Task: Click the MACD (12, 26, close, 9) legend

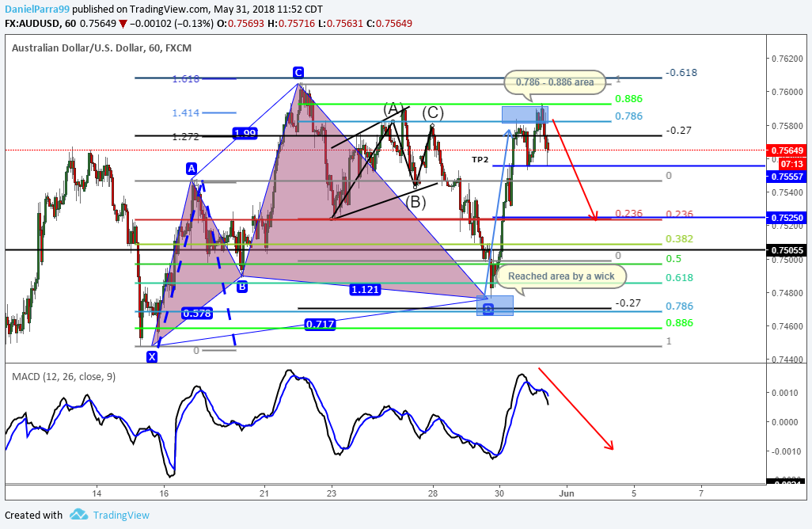Action: tap(63, 377)
